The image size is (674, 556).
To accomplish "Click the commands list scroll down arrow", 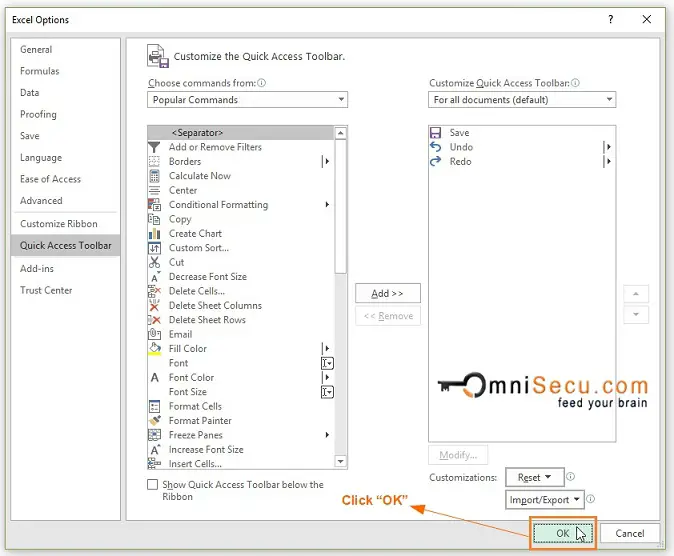I will [340, 461].
